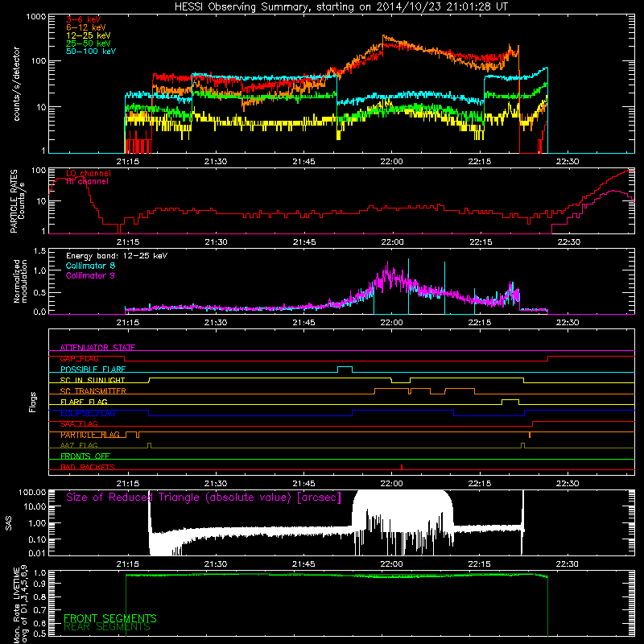Image resolution: width=644 pixels, height=644 pixels.
Task: Click the 1.5 value on the modulation axis
Action: tap(39, 251)
